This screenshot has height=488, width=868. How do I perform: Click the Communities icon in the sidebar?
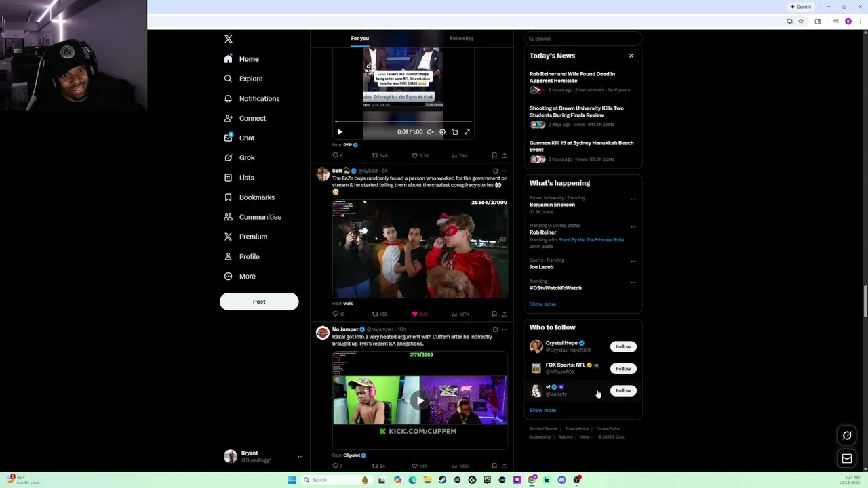pyautogui.click(x=228, y=217)
